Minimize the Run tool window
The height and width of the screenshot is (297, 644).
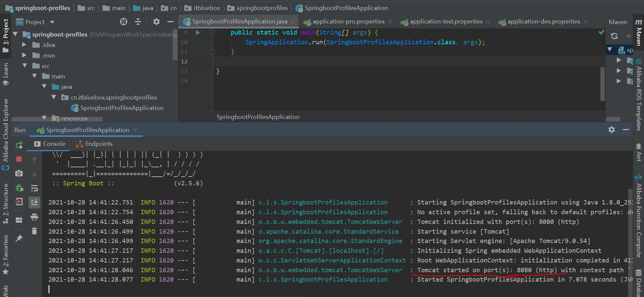[x=626, y=130]
